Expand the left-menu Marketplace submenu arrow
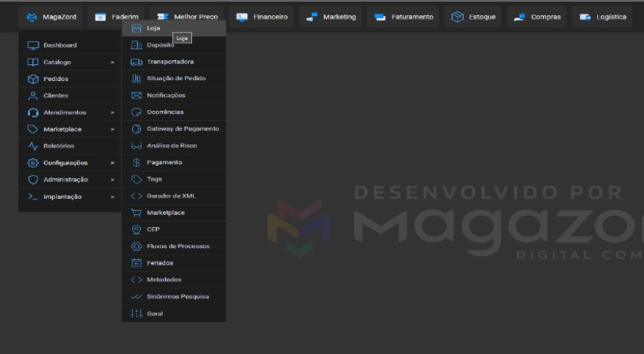This screenshot has width=644, height=354. point(112,129)
